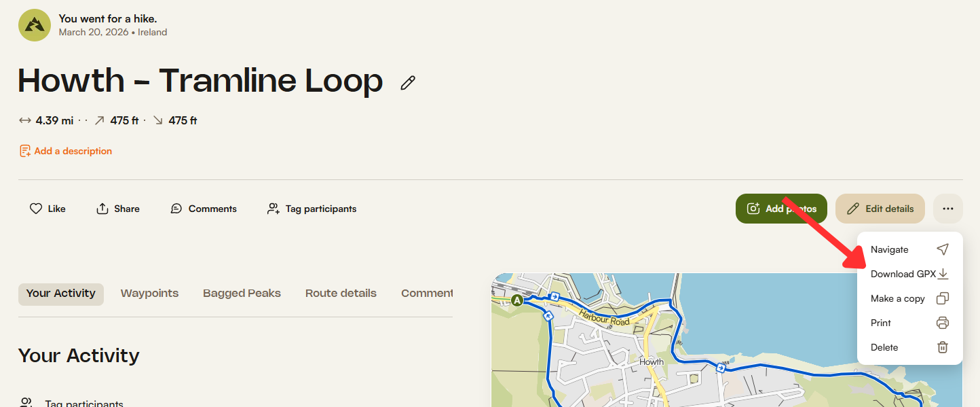Image resolution: width=980 pixels, height=407 pixels.
Task: Tag participants from the action bar
Action: (312, 209)
